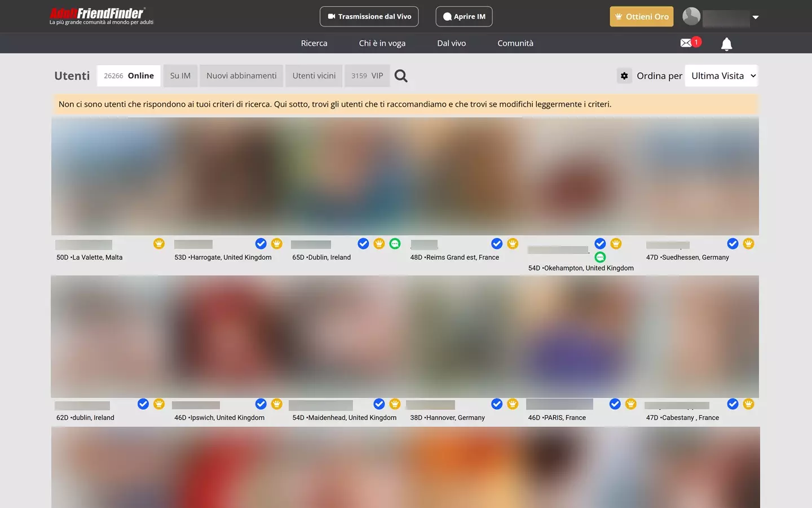Click green chat icon for 65D Dublin user
The image size is (812, 508).
(x=395, y=243)
